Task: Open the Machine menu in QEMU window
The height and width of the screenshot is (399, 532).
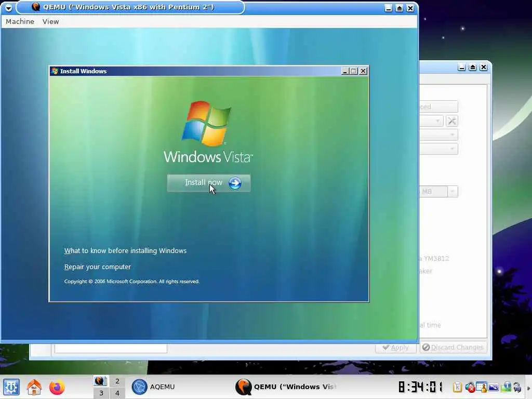Action: pos(20,21)
